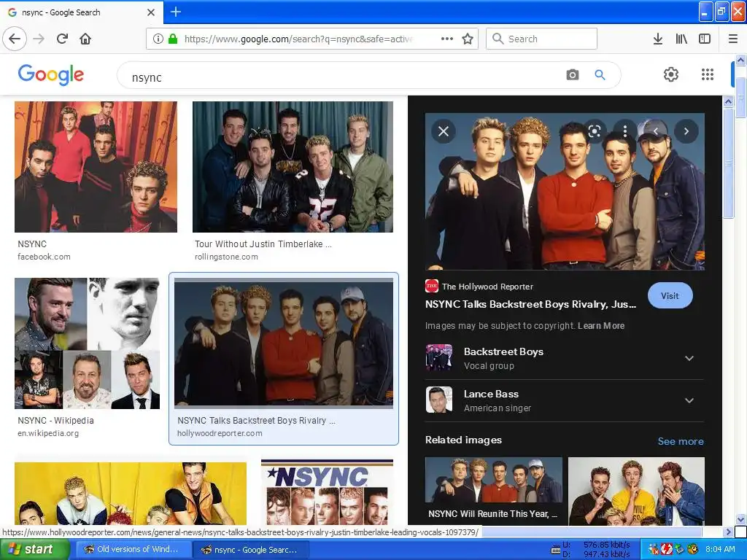The width and height of the screenshot is (747, 560).
Task: Open Google settings gear icon
Action: [671, 74]
